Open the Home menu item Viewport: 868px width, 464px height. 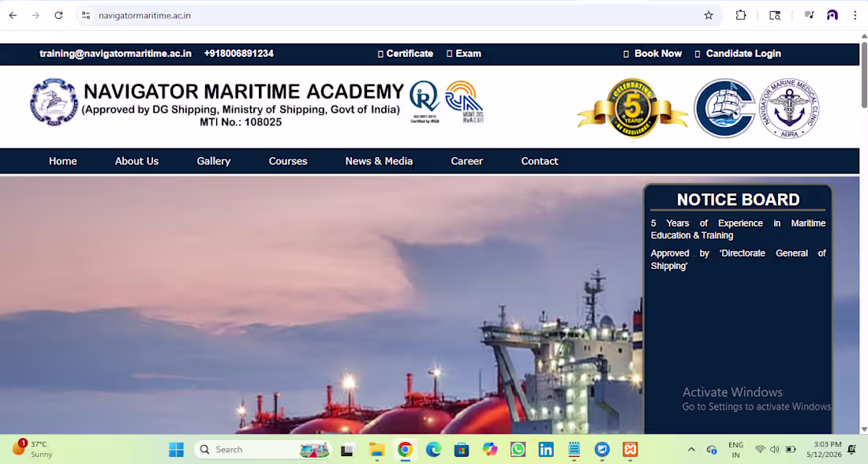point(62,161)
